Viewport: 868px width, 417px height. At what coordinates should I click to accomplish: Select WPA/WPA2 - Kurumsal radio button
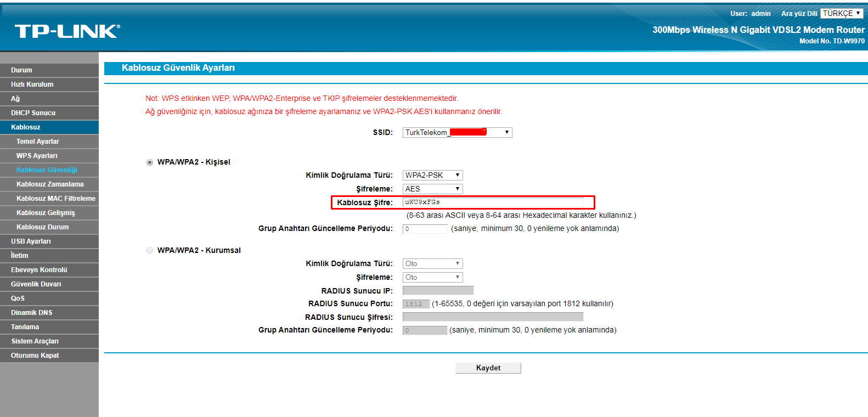pos(150,250)
